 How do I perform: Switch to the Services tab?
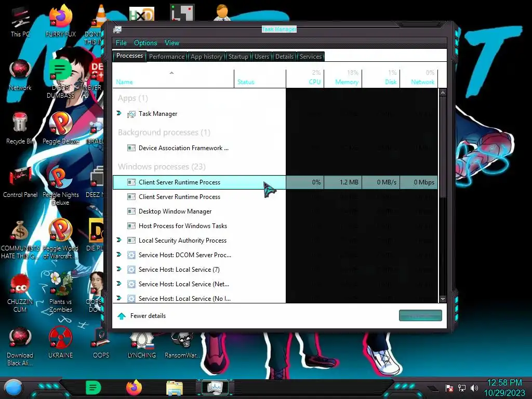coord(311,56)
